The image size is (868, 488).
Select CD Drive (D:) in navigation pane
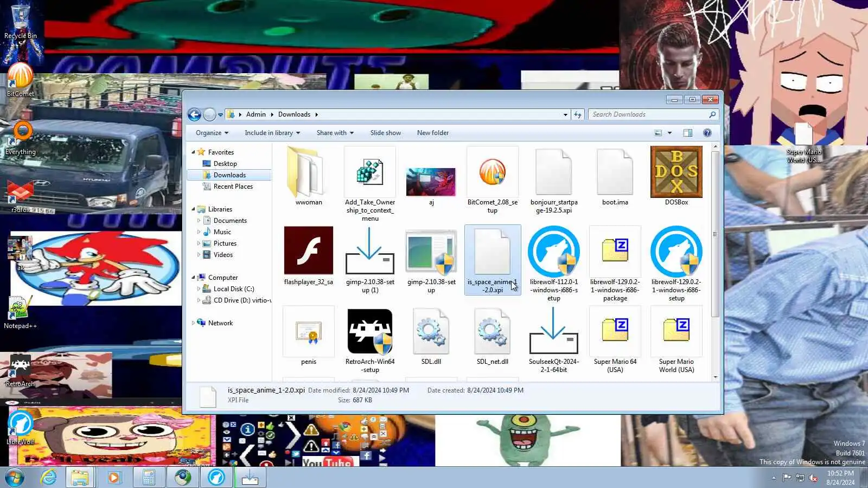(237, 300)
